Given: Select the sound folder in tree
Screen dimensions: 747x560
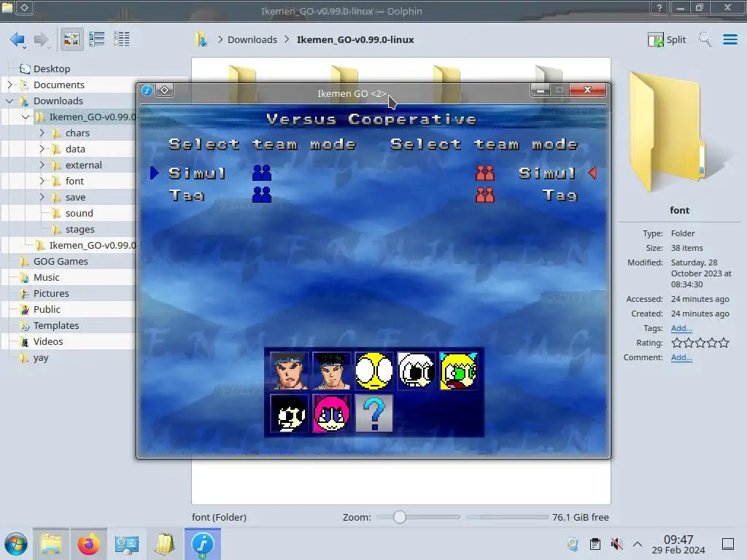Looking at the screenshot, I should 79,213.
